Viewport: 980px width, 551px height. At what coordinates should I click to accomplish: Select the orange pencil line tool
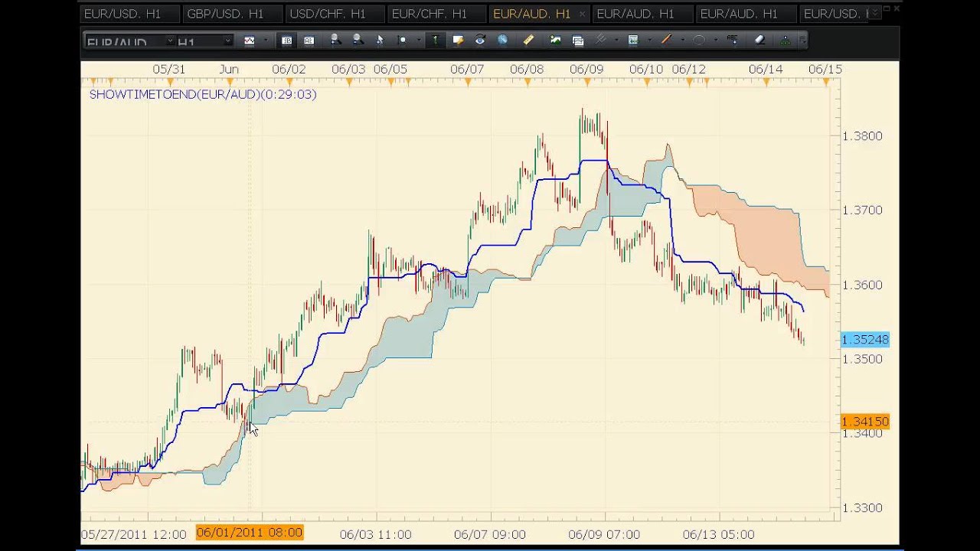coord(666,41)
